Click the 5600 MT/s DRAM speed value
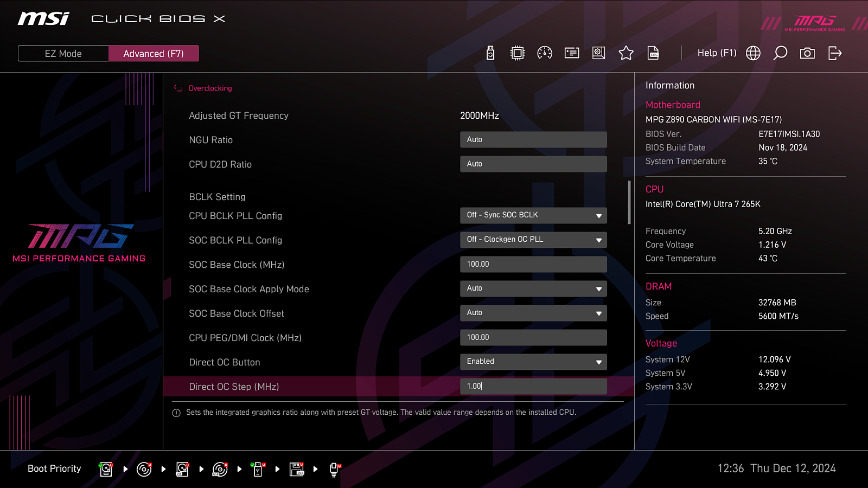Viewport: 868px width, 488px height. click(778, 316)
